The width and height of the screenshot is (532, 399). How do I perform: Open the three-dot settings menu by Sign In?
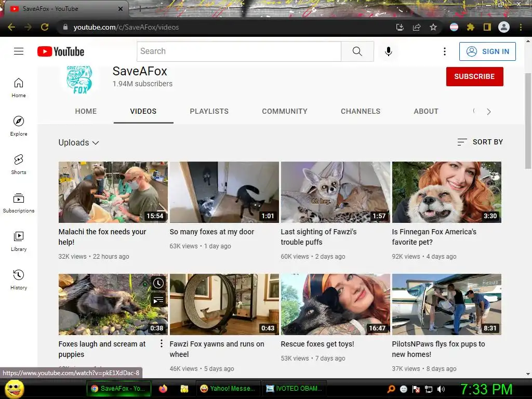(x=445, y=51)
